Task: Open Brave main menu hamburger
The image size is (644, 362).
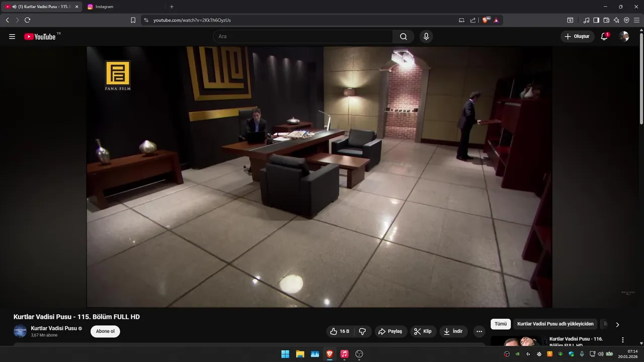Action: 636,20
